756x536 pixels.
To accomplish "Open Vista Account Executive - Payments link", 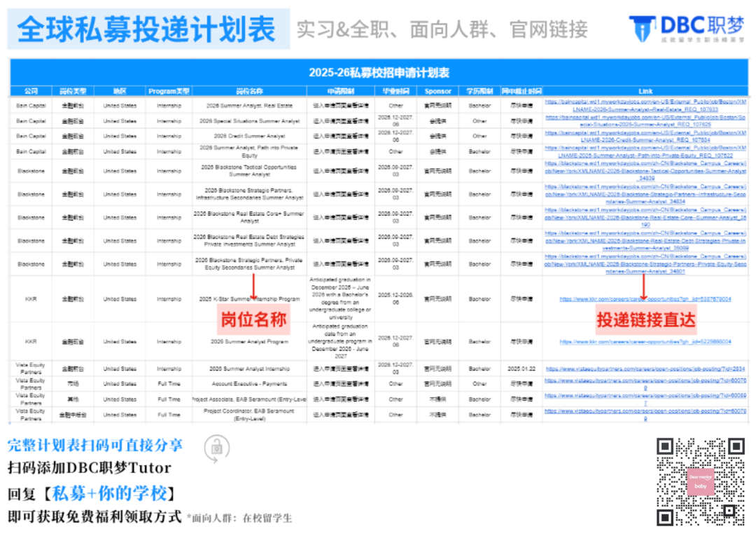I will (645, 384).
